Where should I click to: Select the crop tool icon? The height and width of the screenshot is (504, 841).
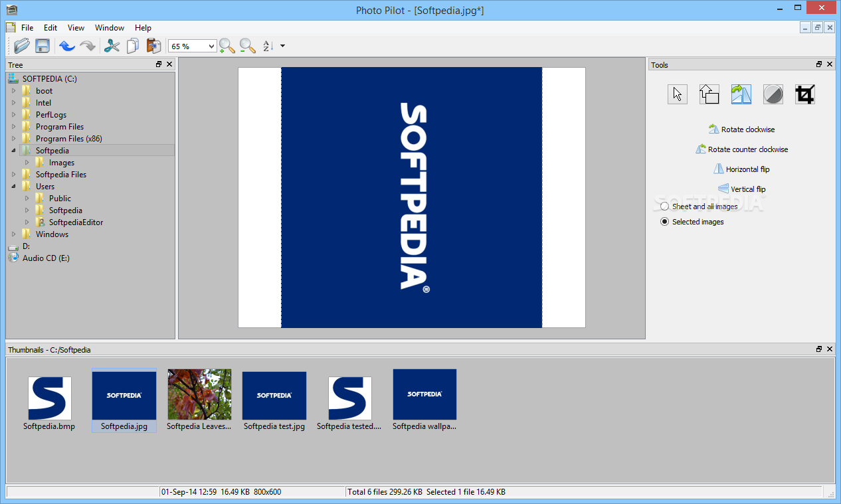point(804,94)
